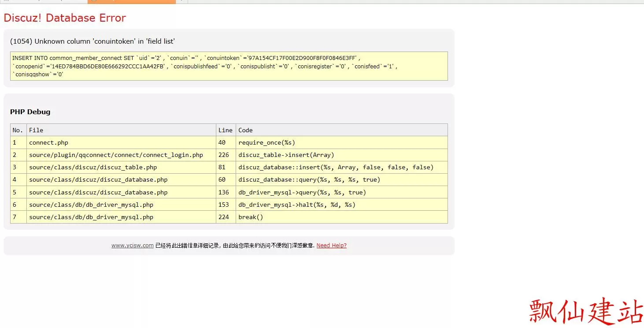This screenshot has width=644, height=328.
Task: Click row number 2 in debug table
Action: (x=19, y=155)
